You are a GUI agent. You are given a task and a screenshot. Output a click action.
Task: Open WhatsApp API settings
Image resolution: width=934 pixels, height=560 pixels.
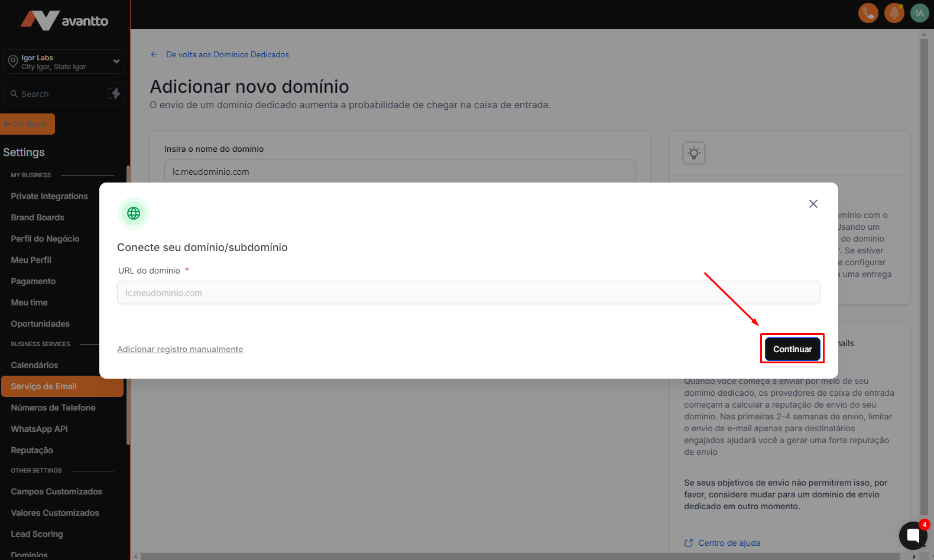39,429
